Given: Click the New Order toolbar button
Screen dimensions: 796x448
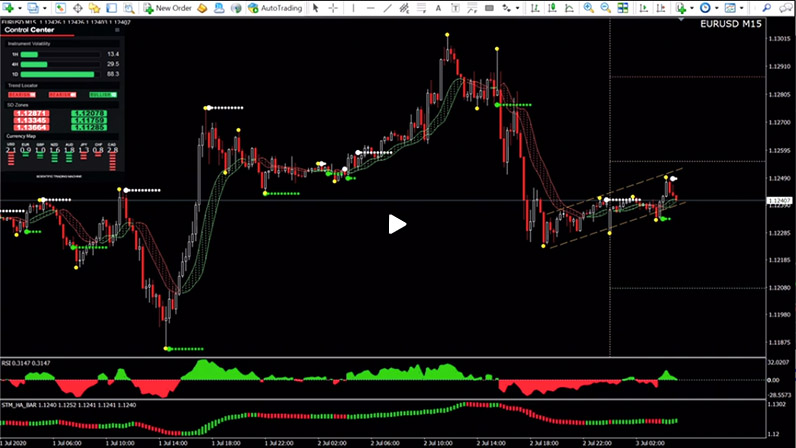Looking at the screenshot, I should coord(168,8).
